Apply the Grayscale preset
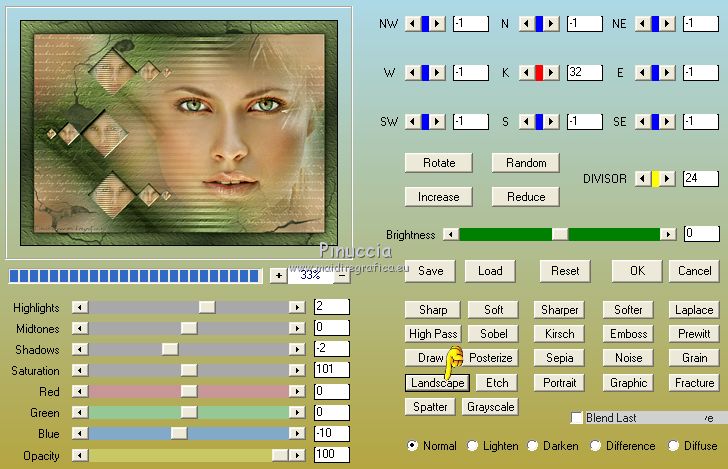This screenshot has width=728, height=469. tap(490, 407)
